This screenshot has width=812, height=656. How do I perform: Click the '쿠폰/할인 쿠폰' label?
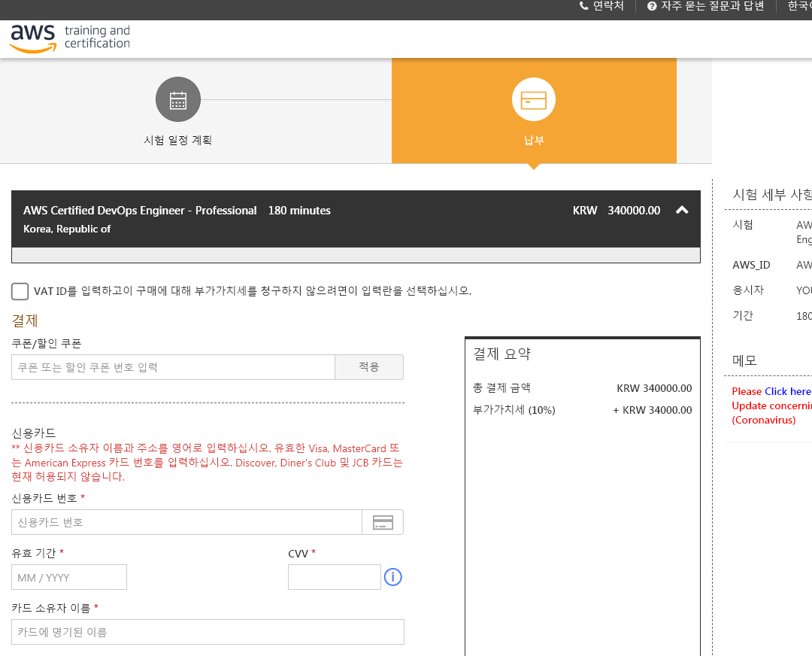pyautogui.click(x=47, y=344)
